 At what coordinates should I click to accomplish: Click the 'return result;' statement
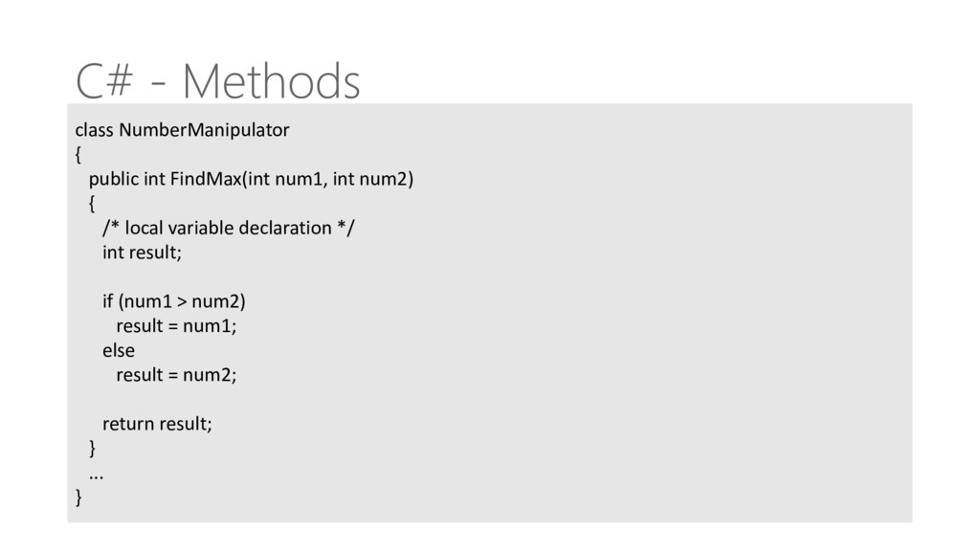point(158,424)
